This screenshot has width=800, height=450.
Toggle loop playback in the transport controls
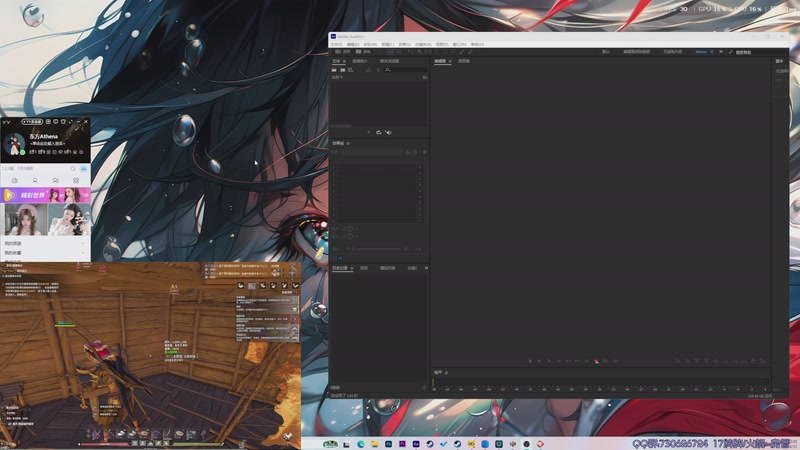click(605, 361)
